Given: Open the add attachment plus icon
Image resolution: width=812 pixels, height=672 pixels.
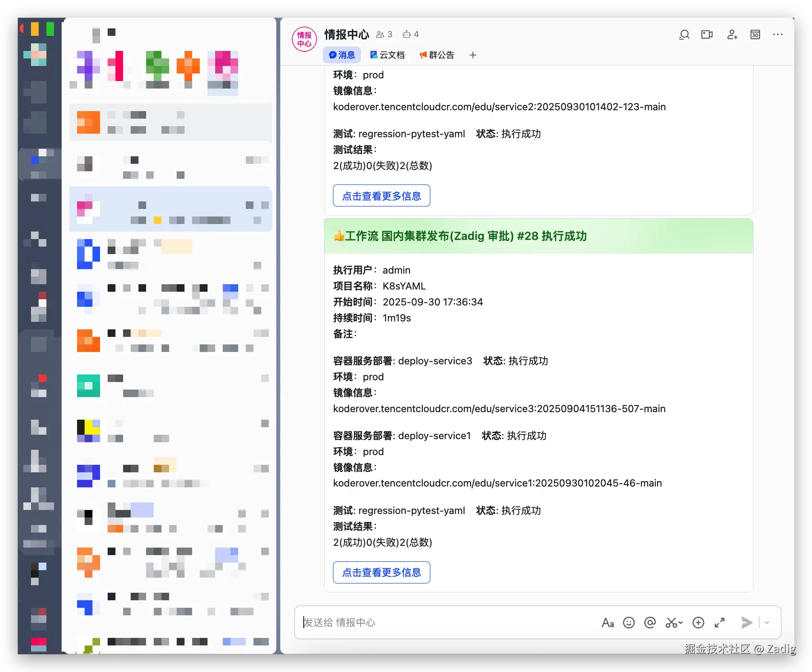Looking at the screenshot, I should point(698,623).
